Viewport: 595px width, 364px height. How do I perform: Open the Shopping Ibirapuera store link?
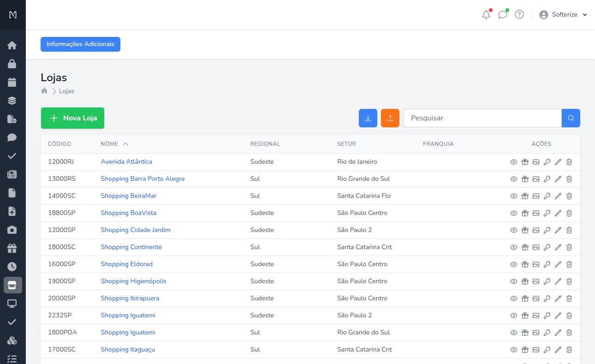[x=130, y=298]
